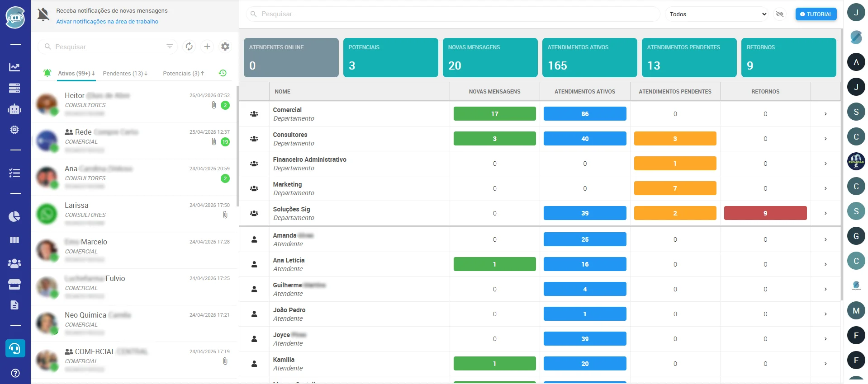The width and height of the screenshot is (868, 384).
Task: Expand the Comercial department row arrow
Action: click(825, 114)
